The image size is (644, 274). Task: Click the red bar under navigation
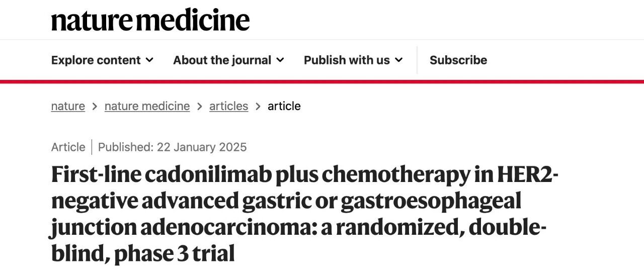pos(322,81)
